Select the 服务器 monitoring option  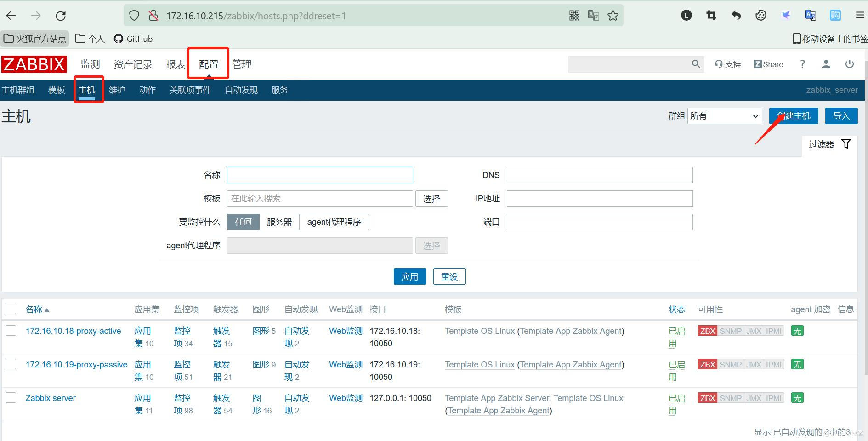click(279, 222)
